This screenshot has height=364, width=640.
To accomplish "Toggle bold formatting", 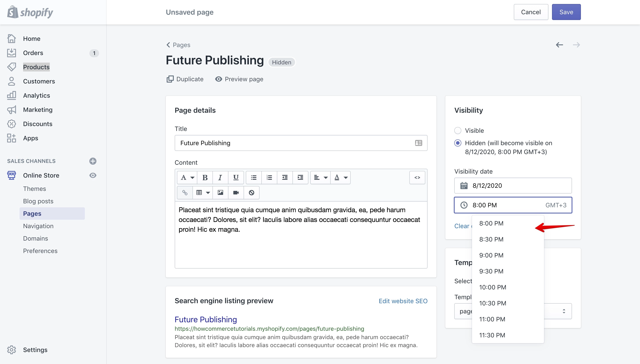I will 205,178.
